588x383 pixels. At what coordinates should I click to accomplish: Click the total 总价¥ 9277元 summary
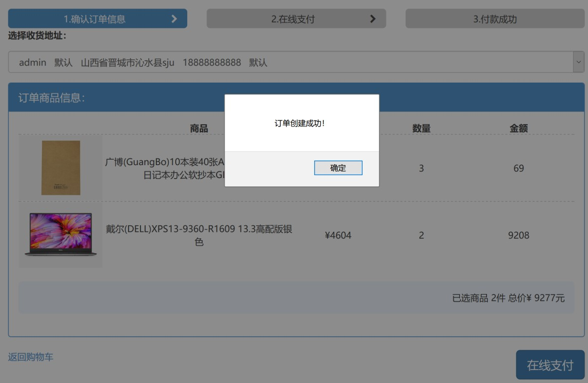click(536, 298)
